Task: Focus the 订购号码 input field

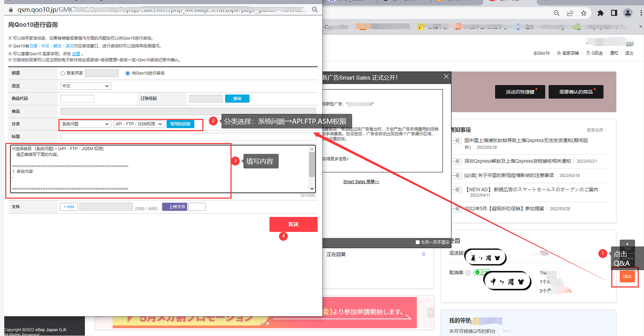Action: click(x=206, y=99)
